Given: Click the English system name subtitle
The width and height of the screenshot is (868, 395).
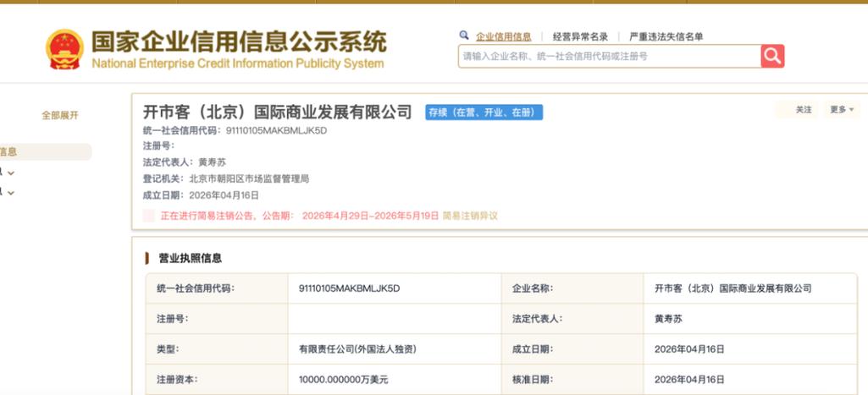Looking at the screenshot, I should (237, 63).
